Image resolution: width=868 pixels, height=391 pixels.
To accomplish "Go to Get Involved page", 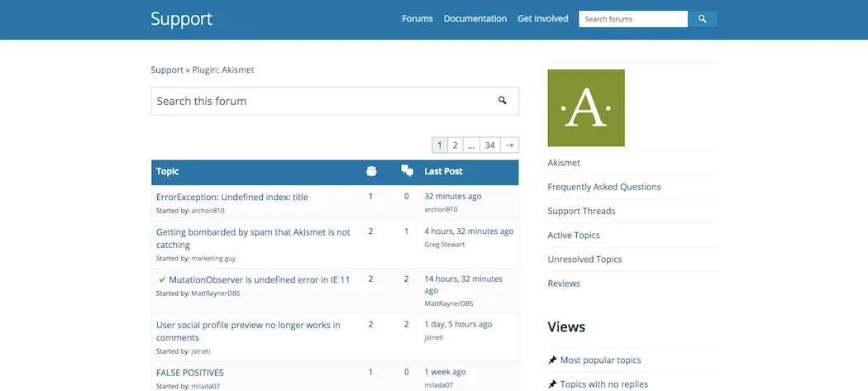I will coord(543,19).
